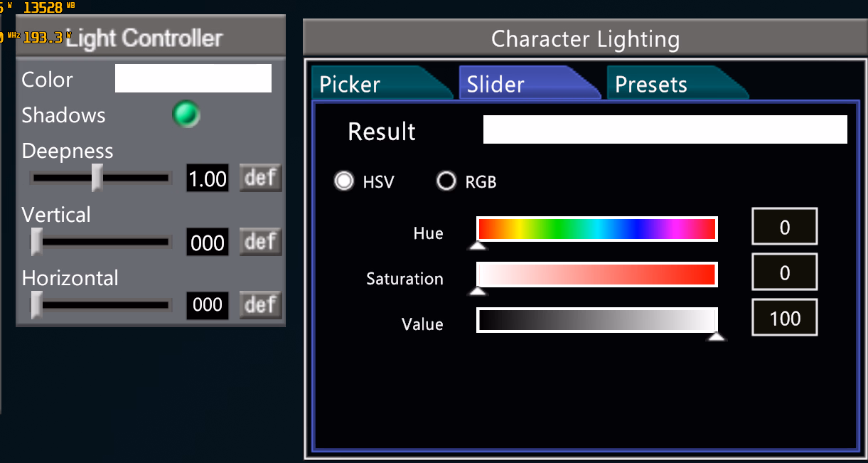868x463 pixels.
Task: Click the Value number field showing 100
Action: tap(784, 318)
